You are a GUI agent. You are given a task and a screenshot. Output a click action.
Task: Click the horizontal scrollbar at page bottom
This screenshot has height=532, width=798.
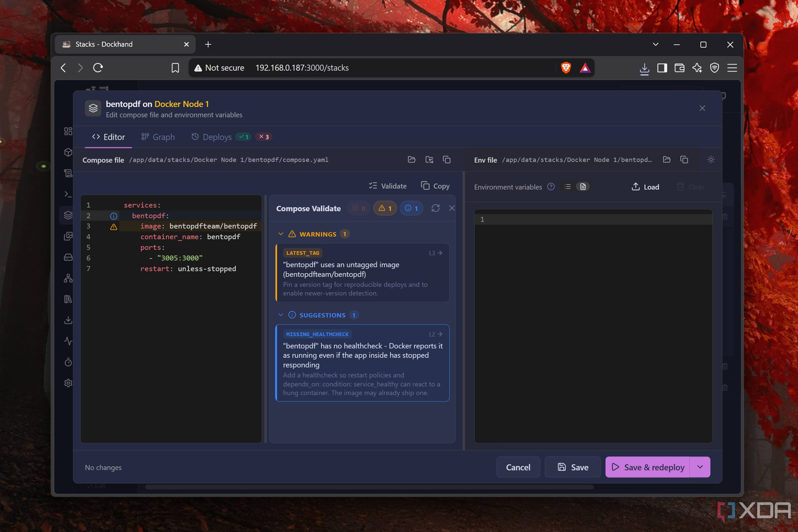pyautogui.click(x=369, y=487)
